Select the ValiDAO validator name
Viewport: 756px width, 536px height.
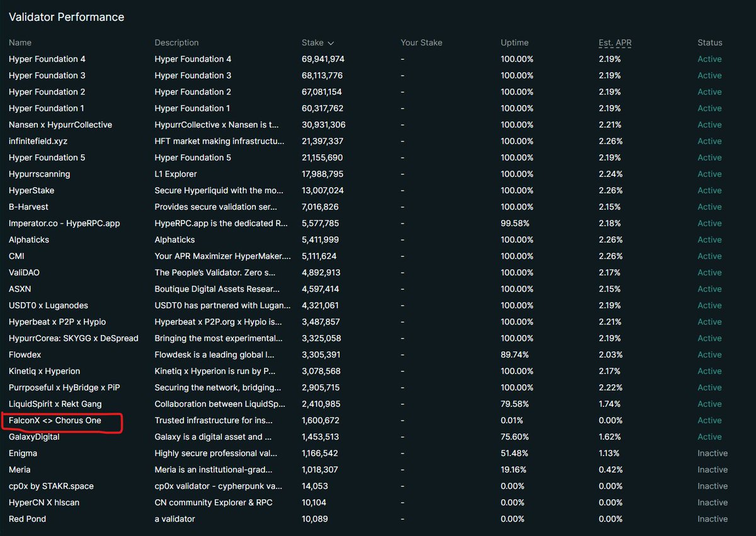click(x=25, y=272)
